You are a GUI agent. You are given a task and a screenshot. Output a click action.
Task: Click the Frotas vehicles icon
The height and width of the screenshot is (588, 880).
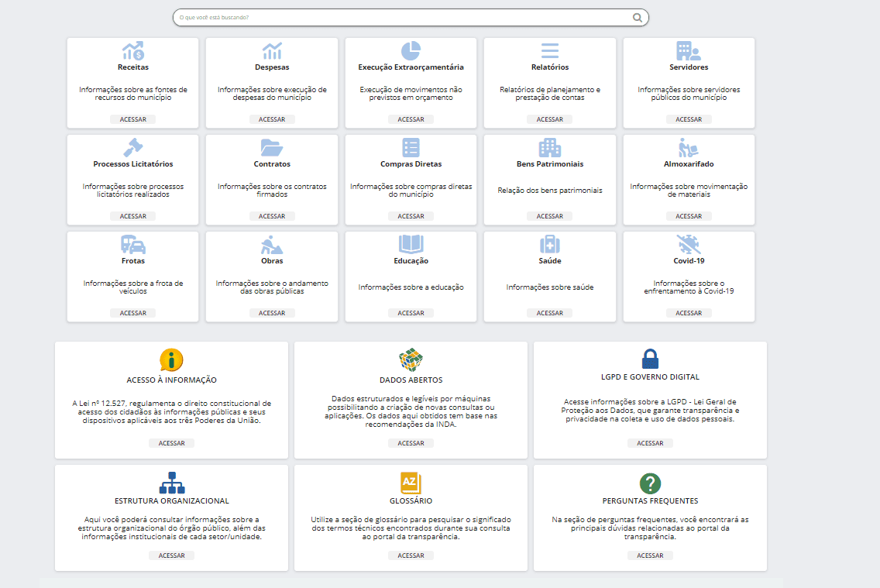click(x=133, y=245)
